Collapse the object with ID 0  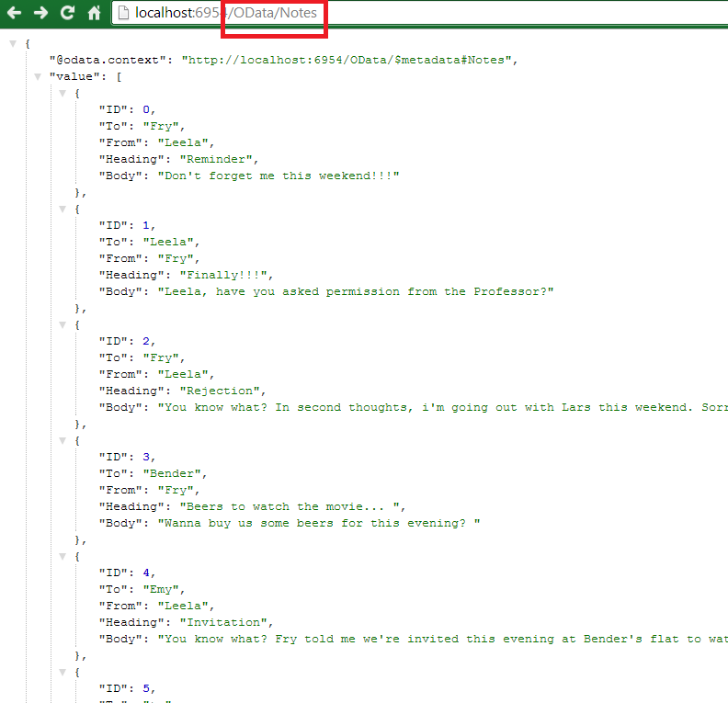[63, 93]
